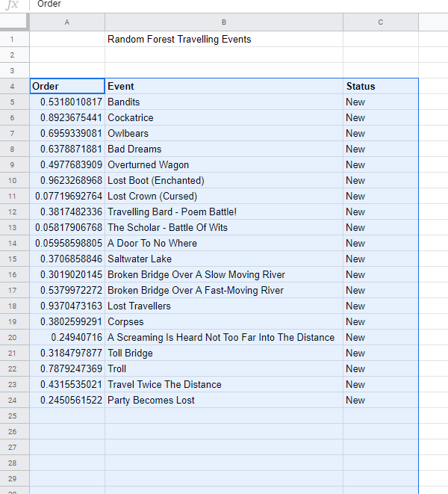
Task: Click the Order header cell
Action: point(67,87)
